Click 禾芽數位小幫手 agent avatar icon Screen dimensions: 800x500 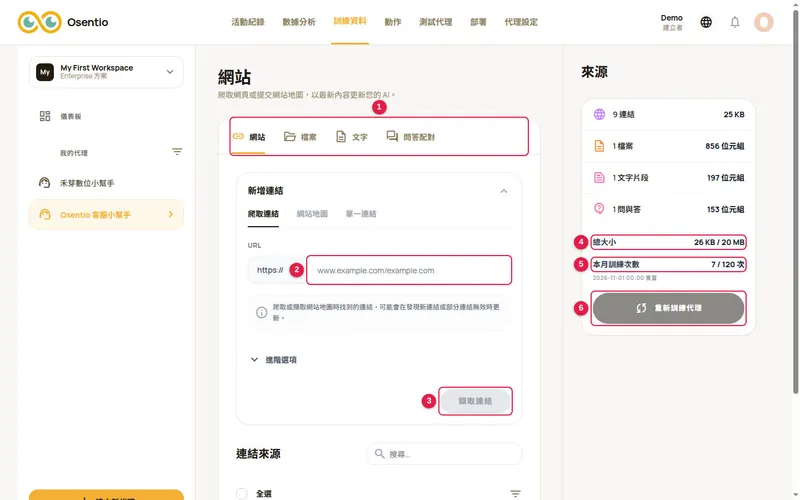(44, 183)
